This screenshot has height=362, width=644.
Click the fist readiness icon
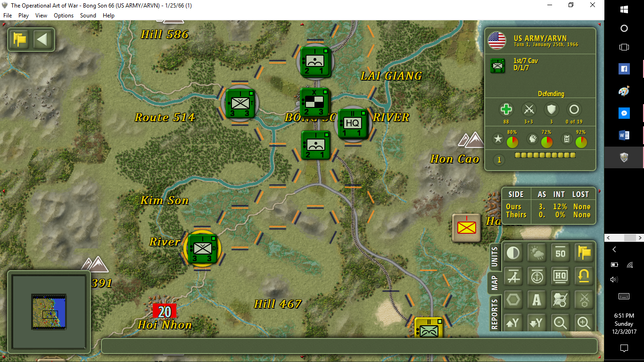[532, 139]
